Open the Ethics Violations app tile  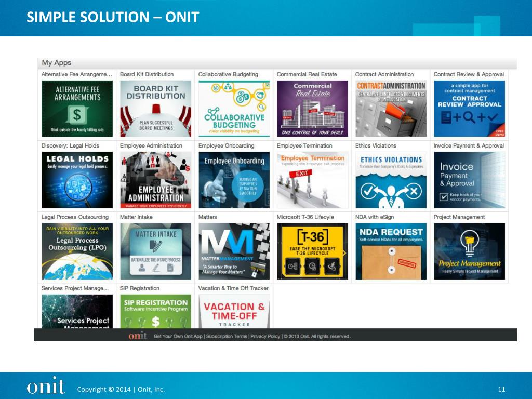pyautogui.click(x=391, y=180)
